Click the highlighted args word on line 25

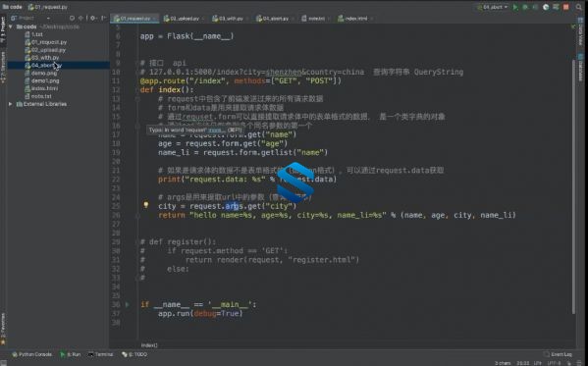tap(234, 206)
